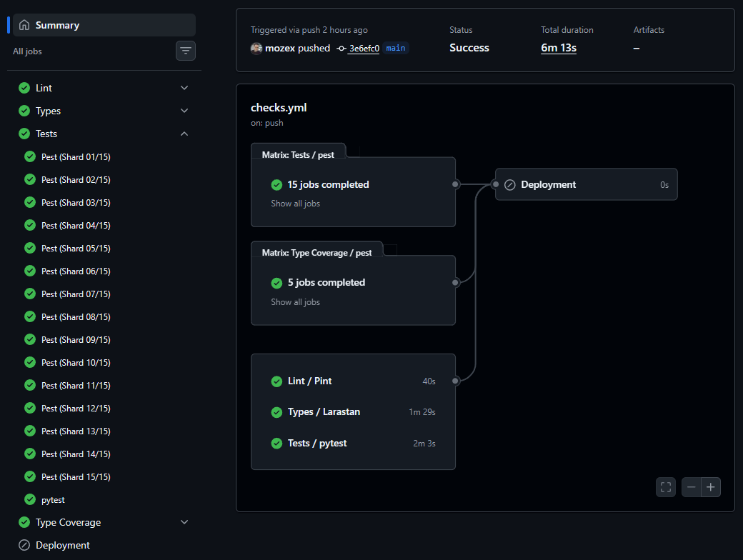The width and height of the screenshot is (743, 560).
Task: Open job Pest (Shard 01/15)
Action: [76, 157]
